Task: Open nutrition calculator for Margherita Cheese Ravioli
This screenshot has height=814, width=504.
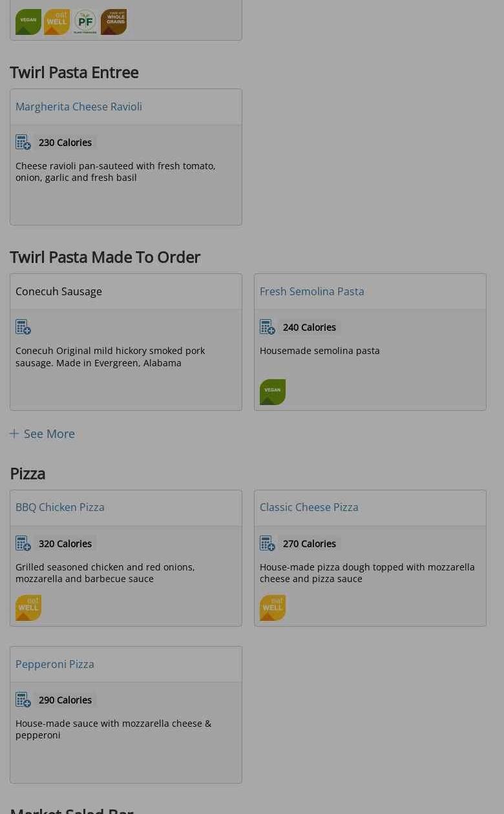Action: coord(23,143)
